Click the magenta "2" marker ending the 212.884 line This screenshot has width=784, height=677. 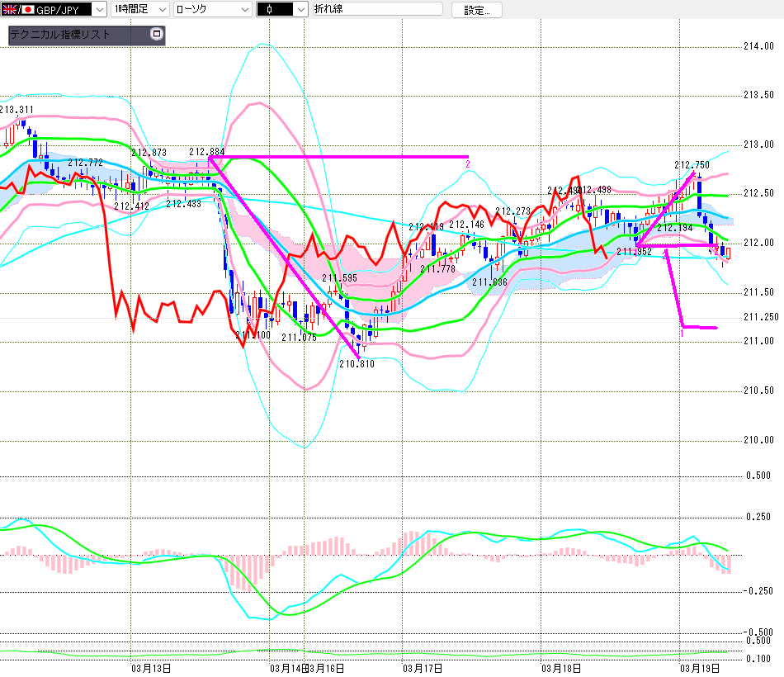click(x=468, y=164)
